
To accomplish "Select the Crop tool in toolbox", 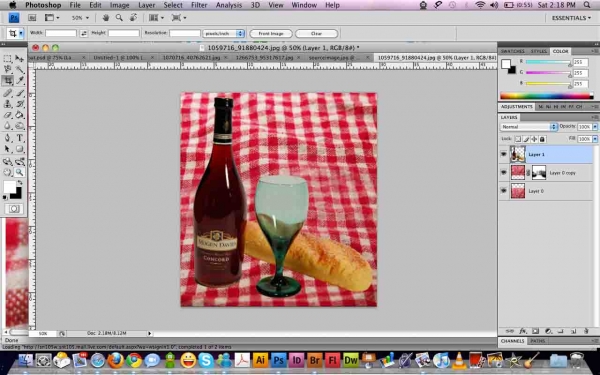I will (7, 80).
